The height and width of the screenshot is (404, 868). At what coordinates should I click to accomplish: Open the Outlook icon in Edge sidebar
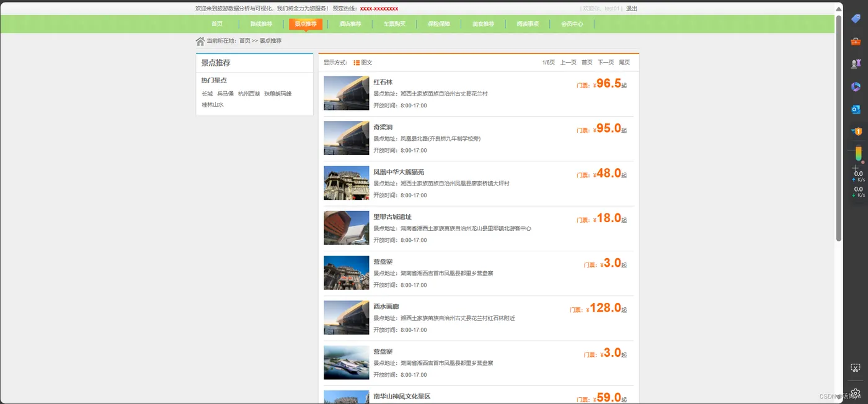[856, 109]
